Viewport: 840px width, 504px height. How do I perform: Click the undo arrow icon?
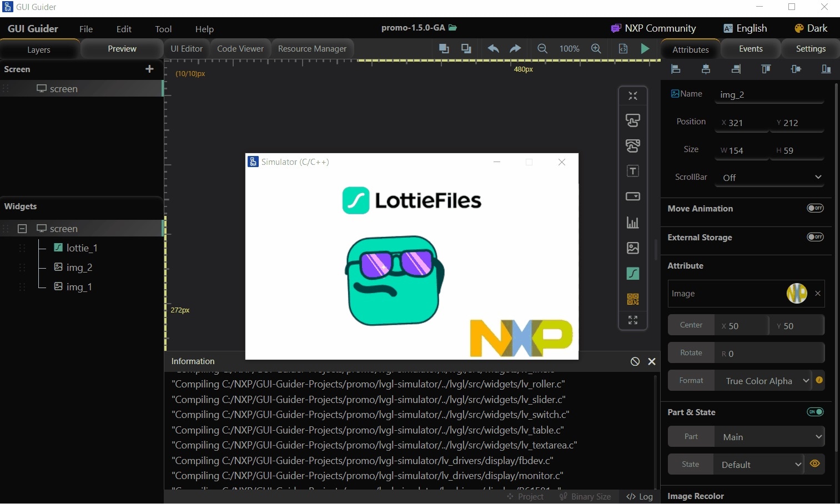pos(492,49)
